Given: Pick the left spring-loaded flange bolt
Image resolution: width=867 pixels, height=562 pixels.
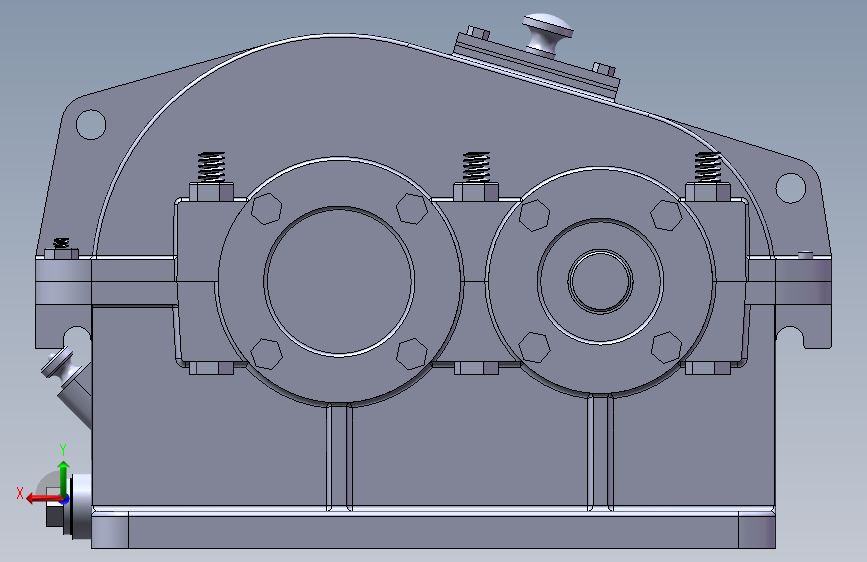Looking at the screenshot, I should coord(211,177).
